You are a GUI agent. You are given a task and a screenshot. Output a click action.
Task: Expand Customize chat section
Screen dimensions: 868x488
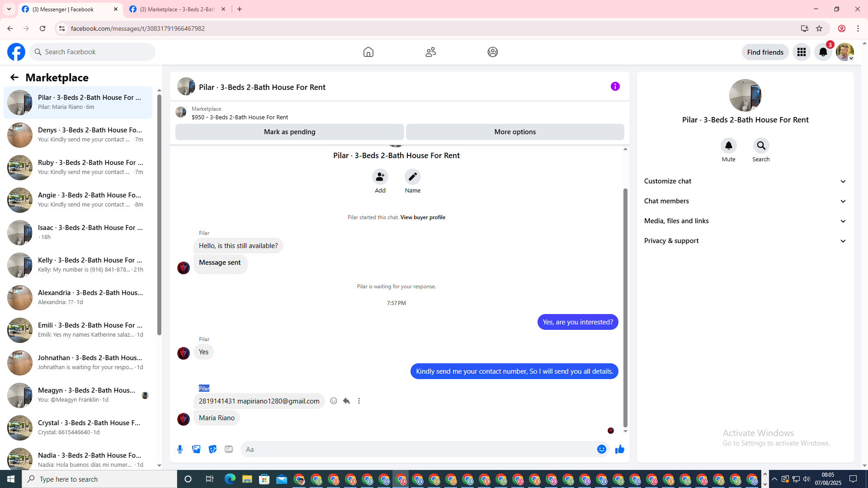[745, 181]
